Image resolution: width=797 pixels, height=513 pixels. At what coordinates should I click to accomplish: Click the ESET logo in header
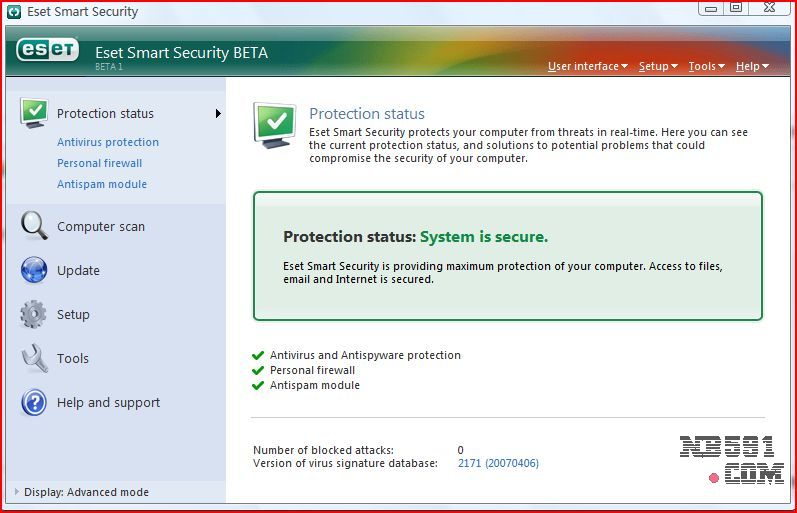point(47,51)
